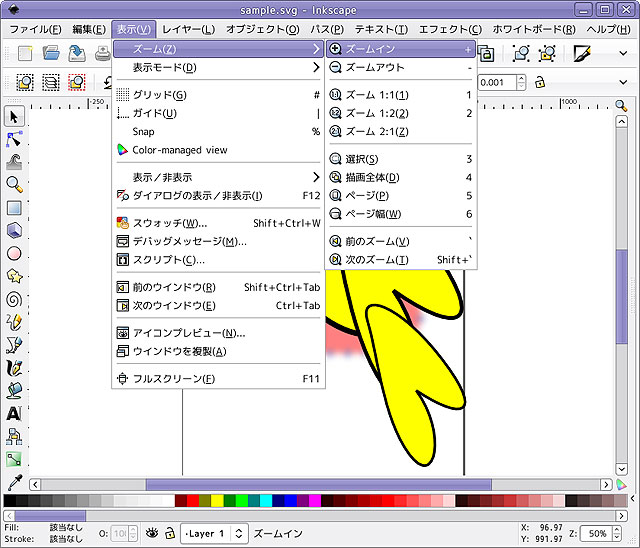Toggle layer visibility eye icon

(153, 533)
